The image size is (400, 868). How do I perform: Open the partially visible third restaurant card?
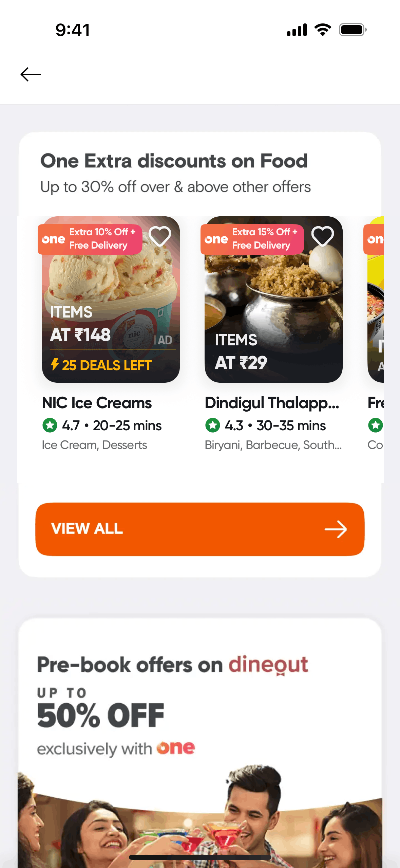[x=375, y=306]
